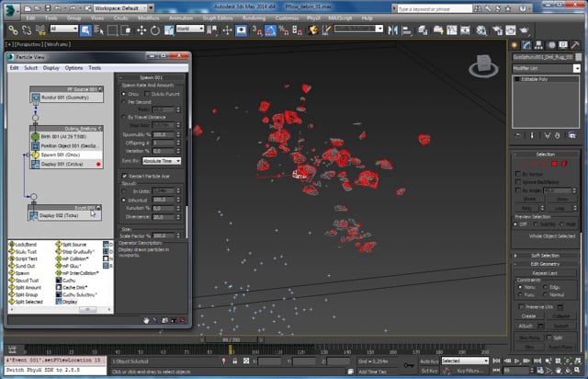Click the Bind to Space Warp tool

40,30
